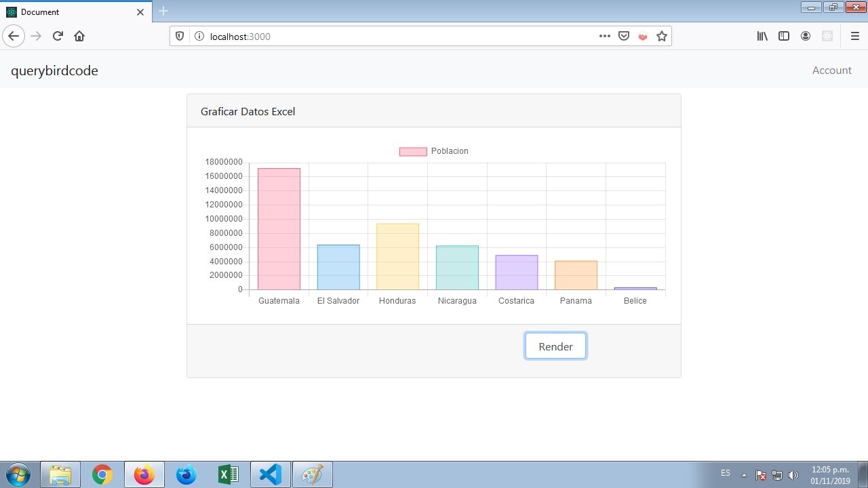Click the browser forward arrow
868x488 pixels.
coord(36,36)
